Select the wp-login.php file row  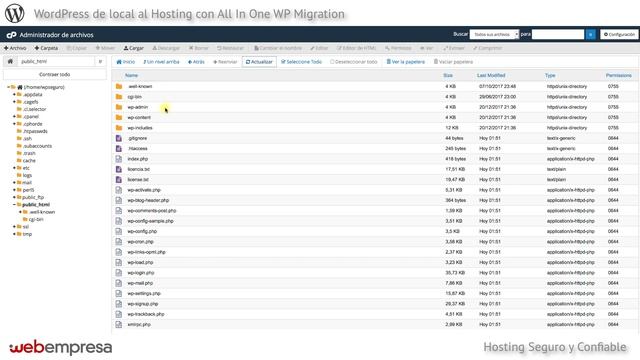[x=375, y=273]
